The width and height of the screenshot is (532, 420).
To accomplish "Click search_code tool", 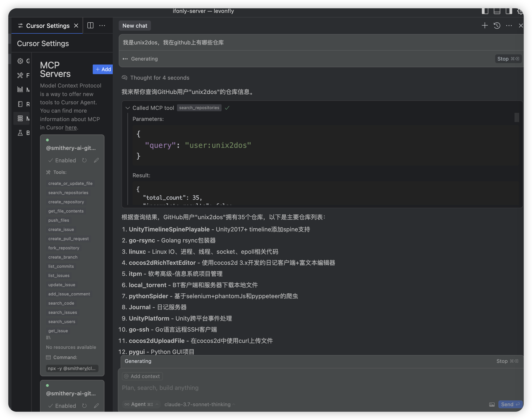I will point(61,303).
